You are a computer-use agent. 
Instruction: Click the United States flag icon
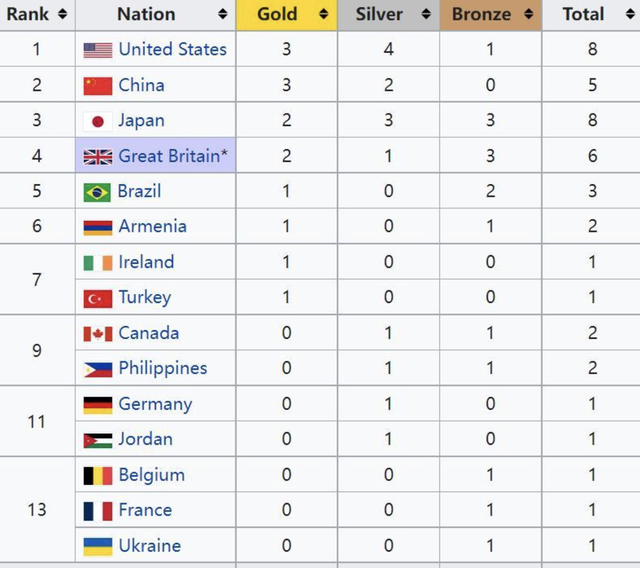[x=98, y=50]
